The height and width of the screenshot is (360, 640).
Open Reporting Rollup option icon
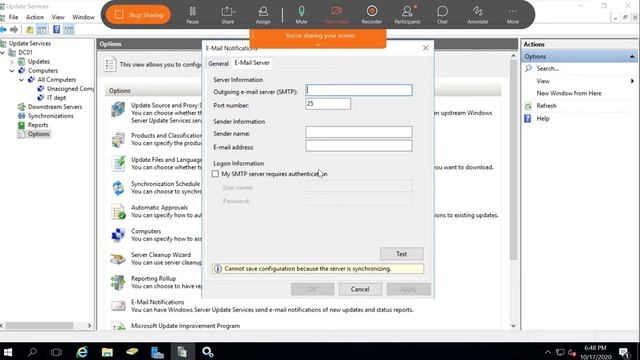(x=118, y=282)
